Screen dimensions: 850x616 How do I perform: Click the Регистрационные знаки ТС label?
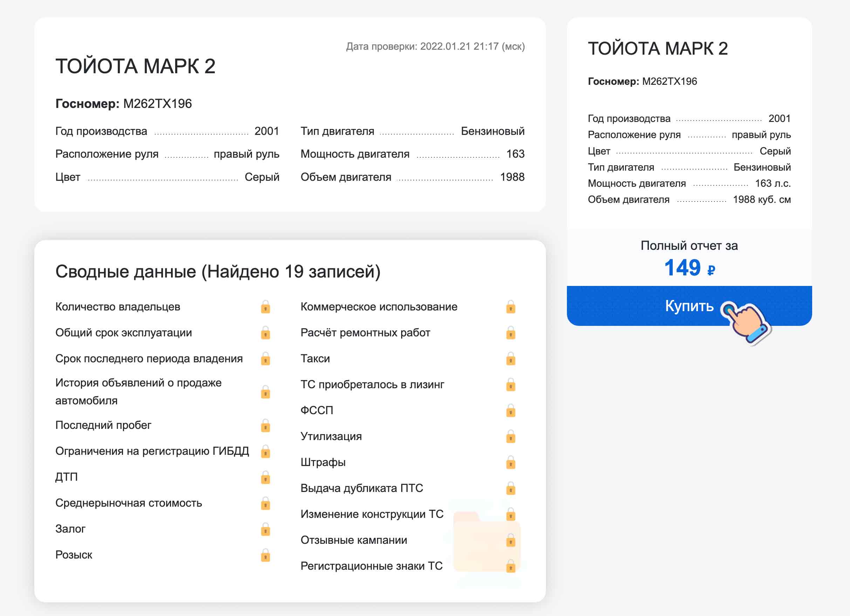(x=371, y=566)
